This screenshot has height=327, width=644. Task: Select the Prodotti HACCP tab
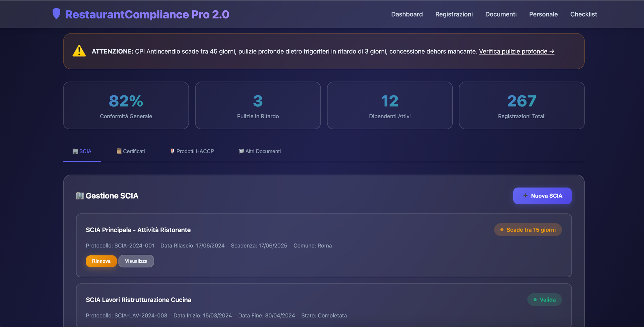[x=192, y=151]
